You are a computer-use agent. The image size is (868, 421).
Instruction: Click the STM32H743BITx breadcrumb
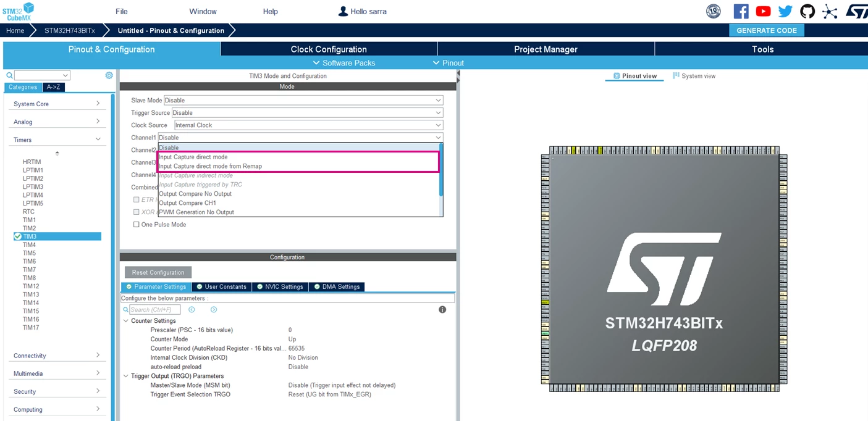point(69,30)
